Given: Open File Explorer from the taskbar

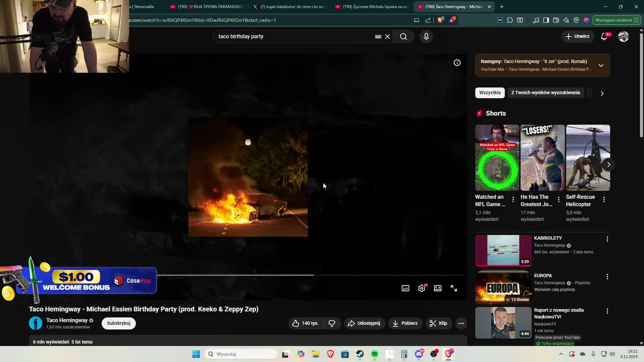Looking at the screenshot, I should point(315,354).
